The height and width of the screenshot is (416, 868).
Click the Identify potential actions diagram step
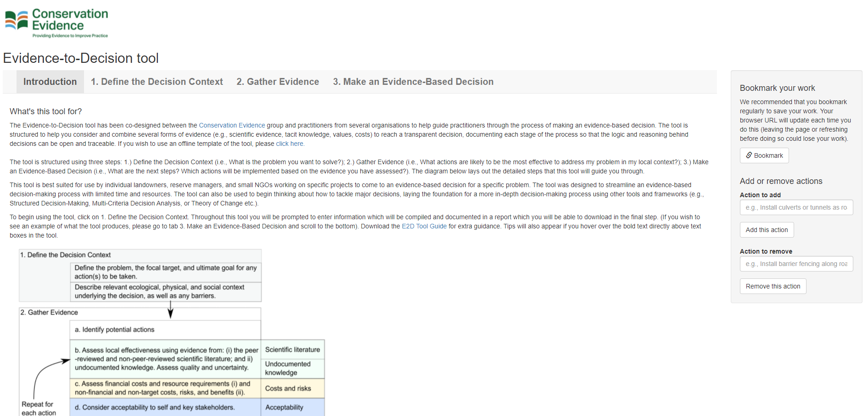point(115,329)
